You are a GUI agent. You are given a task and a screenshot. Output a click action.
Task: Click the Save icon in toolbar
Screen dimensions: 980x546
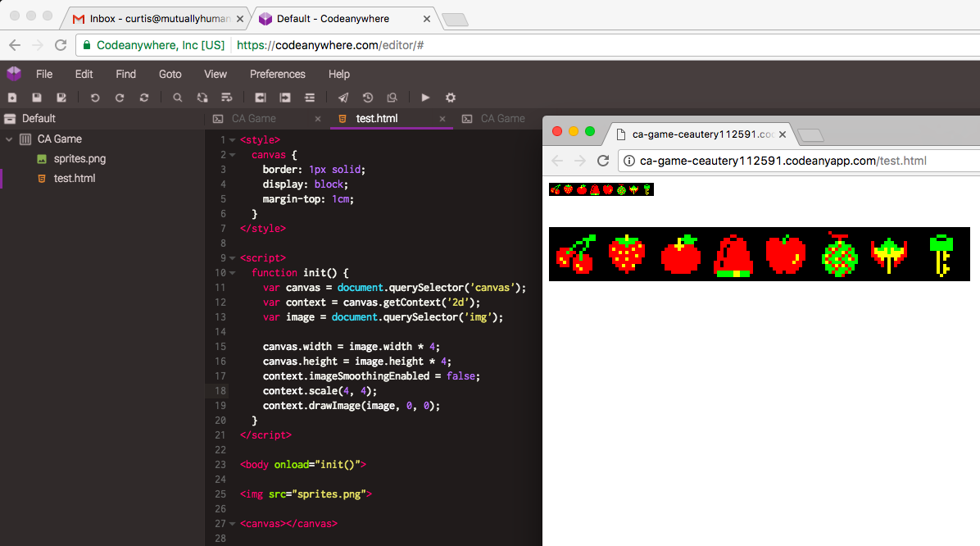tap(37, 98)
